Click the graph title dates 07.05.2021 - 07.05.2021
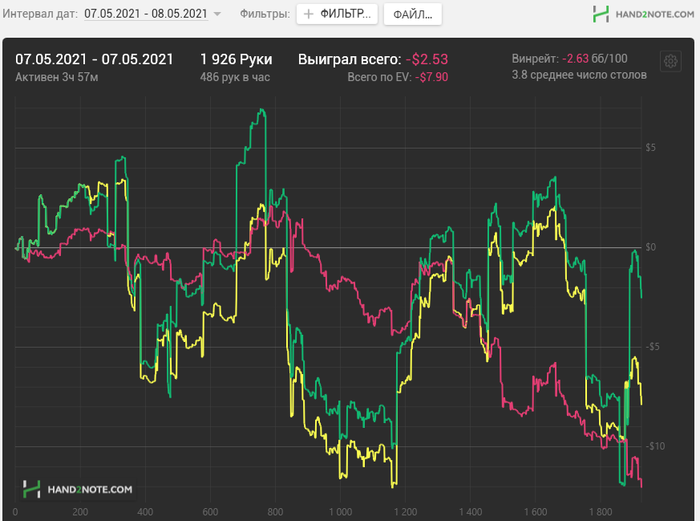This screenshot has width=700, height=521. click(94, 59)
